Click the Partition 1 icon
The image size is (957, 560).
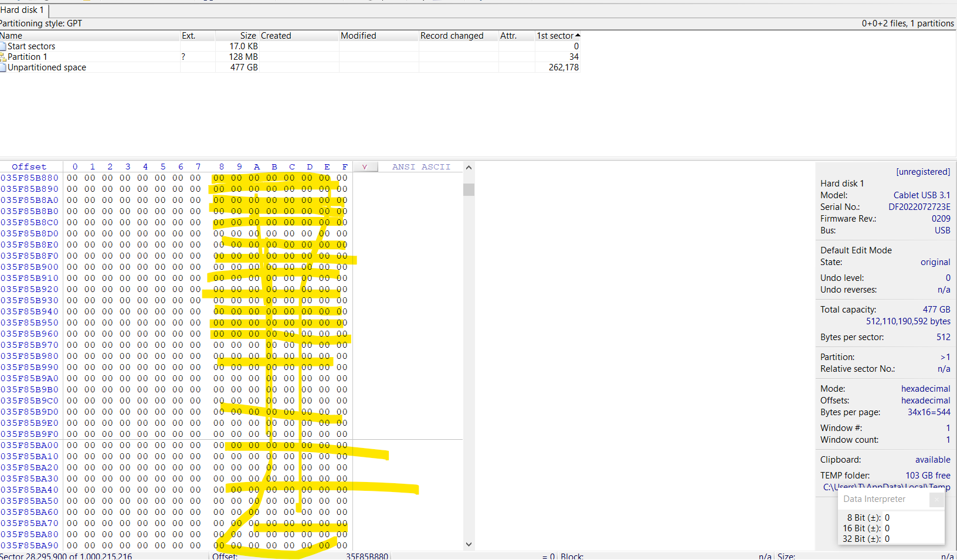(3, 57)
